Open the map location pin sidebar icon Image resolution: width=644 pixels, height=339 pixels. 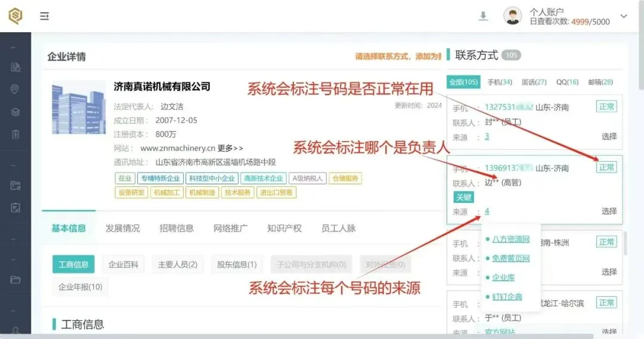coord(15,89)
